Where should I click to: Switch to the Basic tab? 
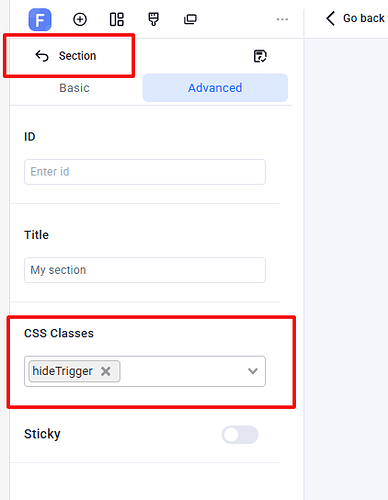(74, 88)
